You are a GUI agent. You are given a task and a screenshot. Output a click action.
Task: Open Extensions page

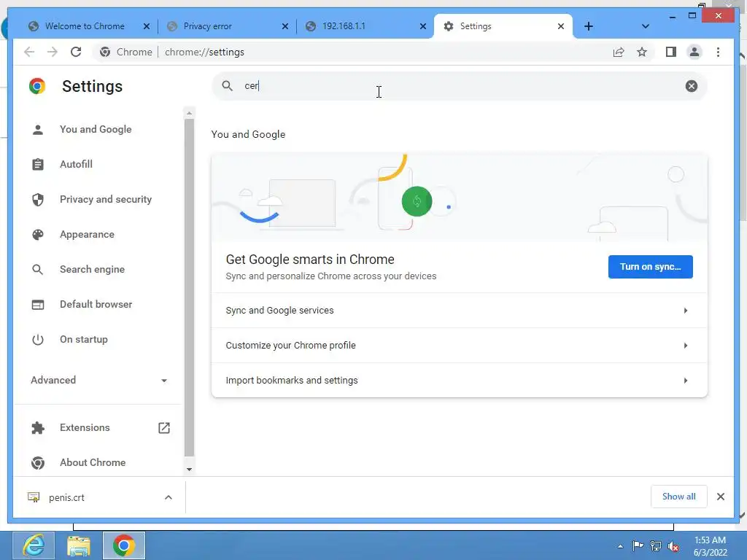point(85,427)
